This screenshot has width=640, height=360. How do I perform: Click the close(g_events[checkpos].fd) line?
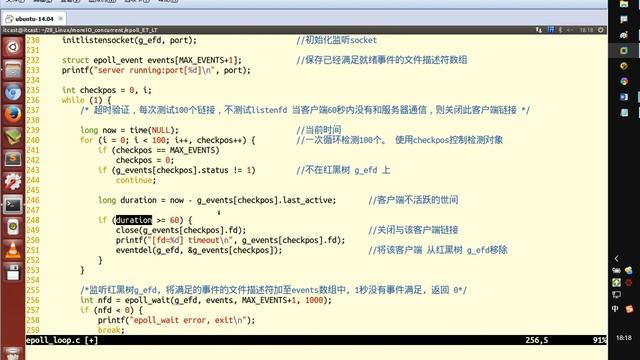181,230
